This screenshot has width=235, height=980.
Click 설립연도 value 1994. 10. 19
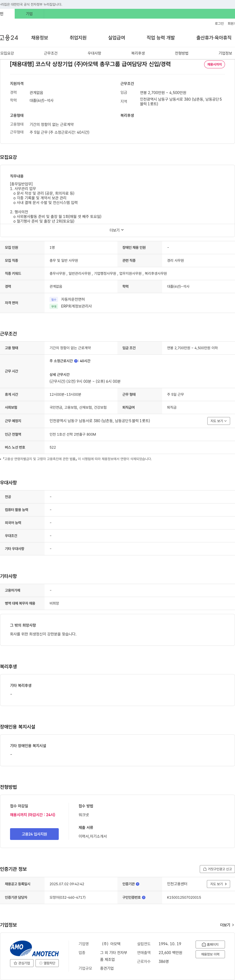(170, 944)
